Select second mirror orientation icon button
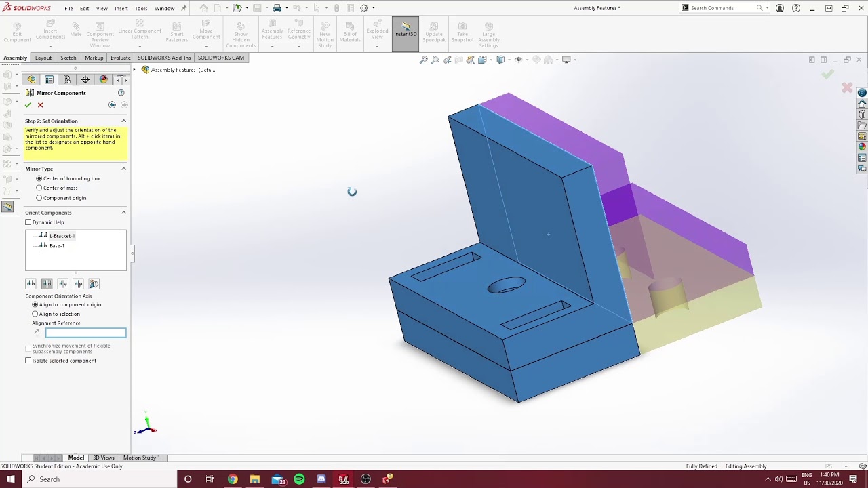The height and width of the screenshot is (488, 868). 47,284
